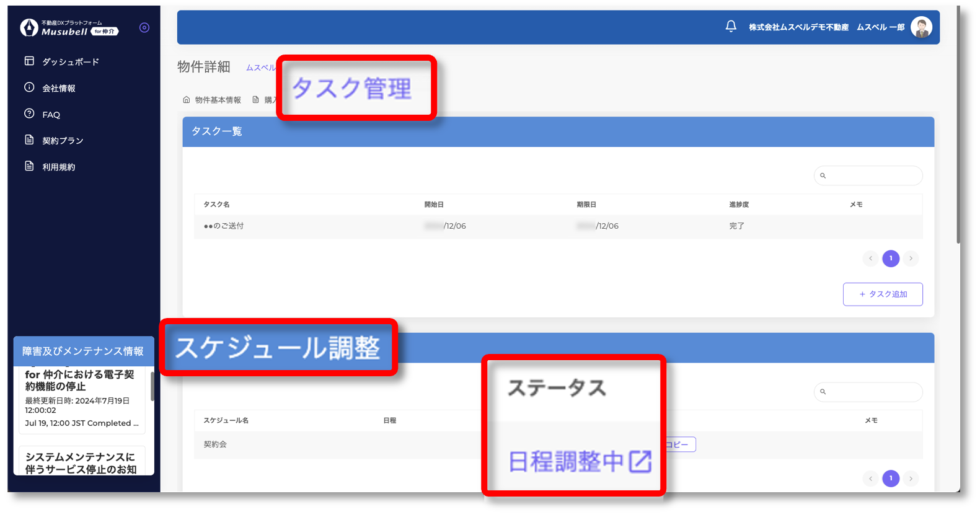Image resolution: width=980 pixels, height=517 pixels.
Task: Go to next page of schedule list
Action: click(x=911, y=479)
